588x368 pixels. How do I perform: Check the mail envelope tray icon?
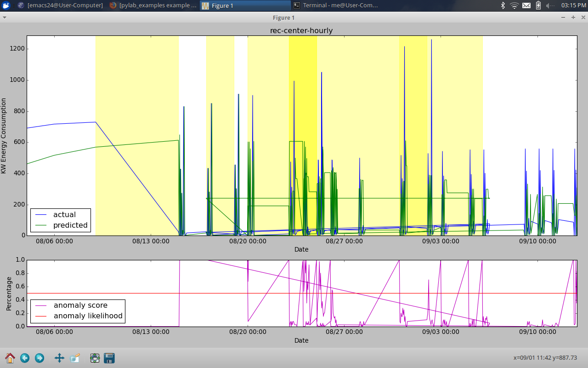click(x=526, y=6)
